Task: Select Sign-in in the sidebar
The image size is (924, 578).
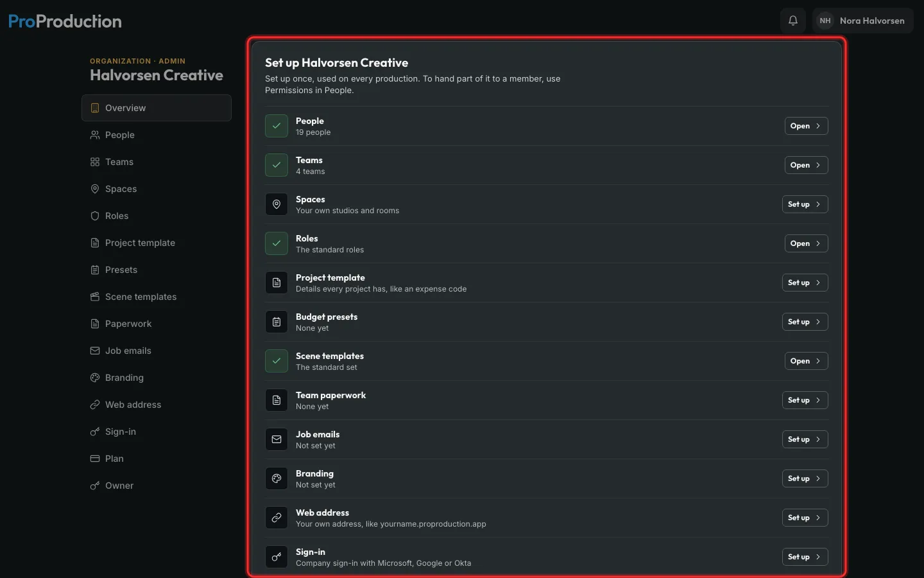Action: [157, 432]
